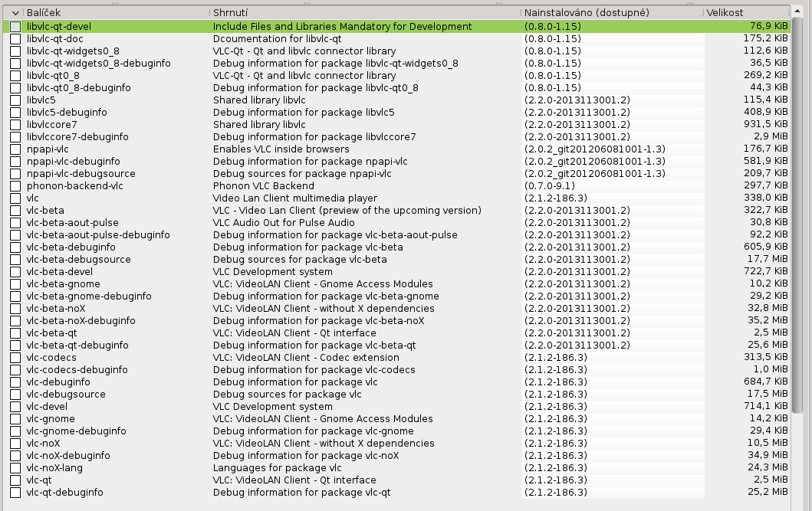Tick the checkbox for libvlc-qt-doc
This screenshot has height=511, width=812.
pos(15,39)
